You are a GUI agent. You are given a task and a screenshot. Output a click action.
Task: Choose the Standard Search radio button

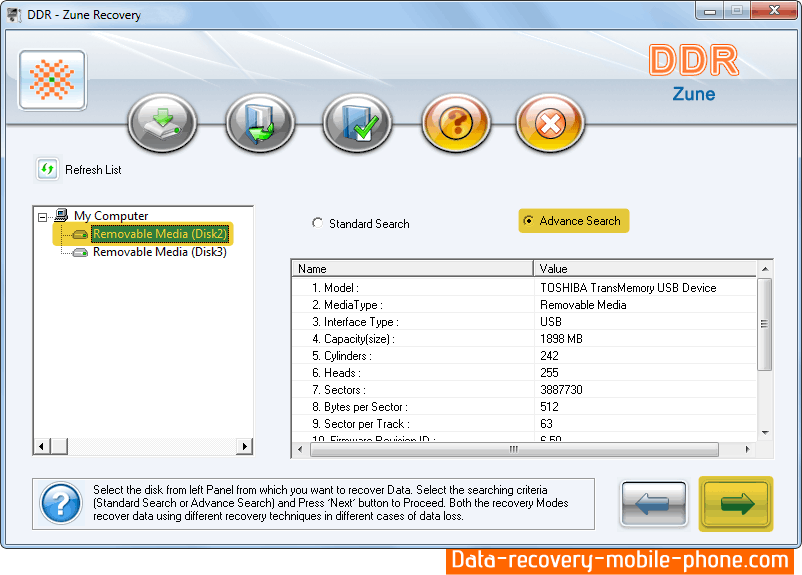coord(318,223)
